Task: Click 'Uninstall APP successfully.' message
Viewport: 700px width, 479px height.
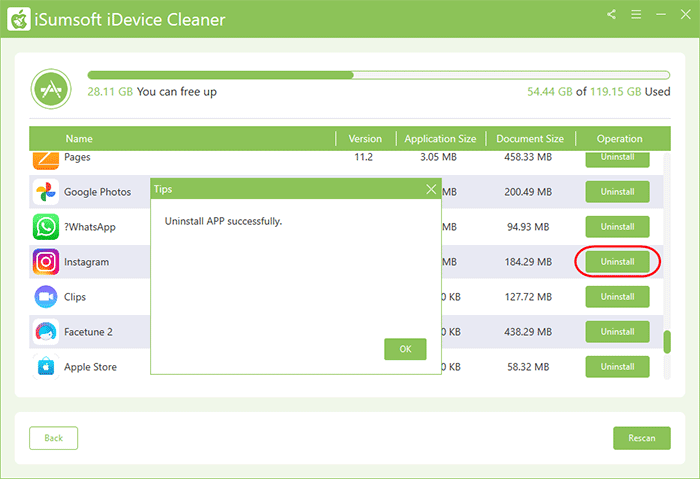Action: click(223, 221)
